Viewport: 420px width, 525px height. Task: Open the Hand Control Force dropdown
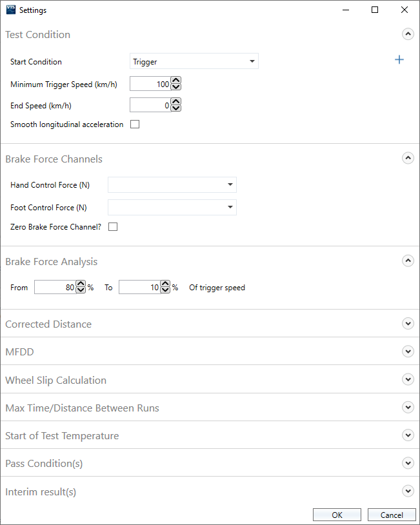pos(172,185)
